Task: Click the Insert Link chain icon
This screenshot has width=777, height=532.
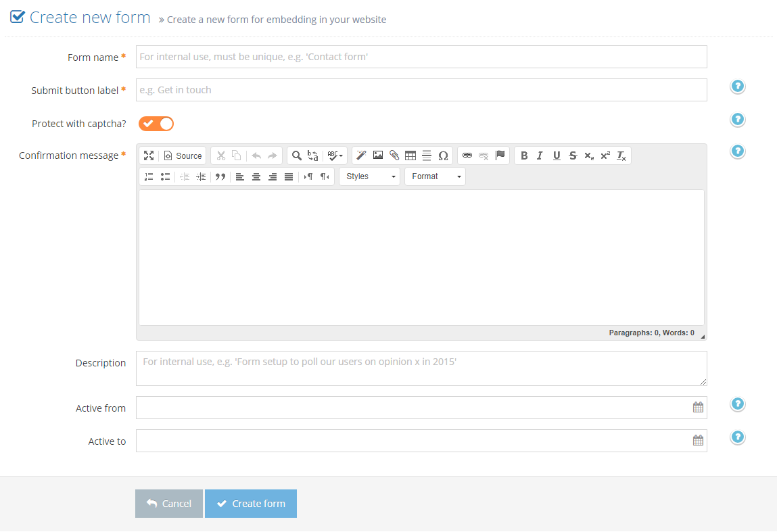Action: [467, 155]
